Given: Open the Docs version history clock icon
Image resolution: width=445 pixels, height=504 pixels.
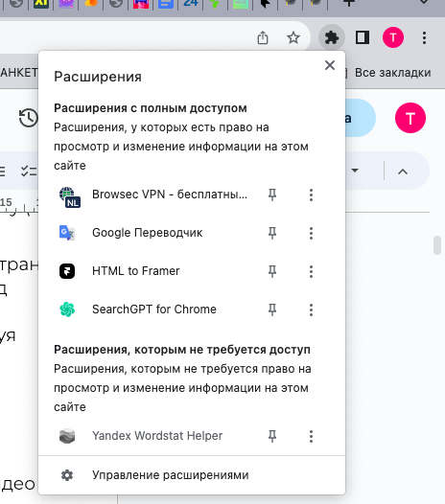Looking at the screenshot, I should 28,118.
